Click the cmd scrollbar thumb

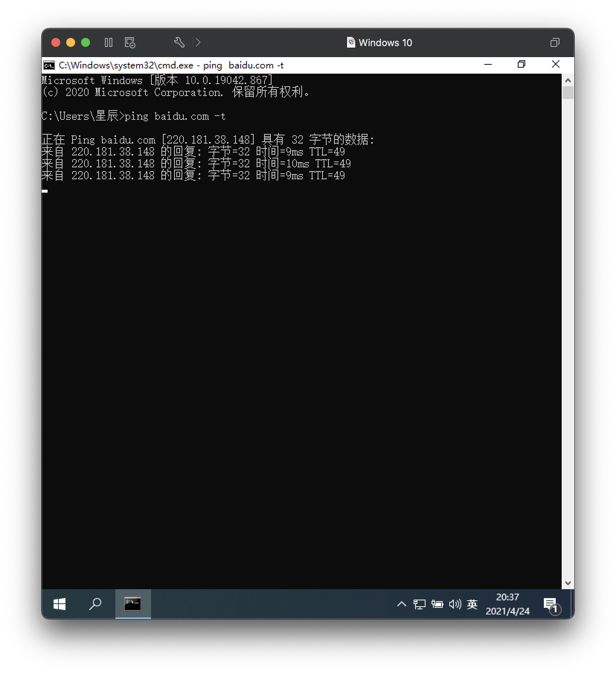(x=568, y=93)
